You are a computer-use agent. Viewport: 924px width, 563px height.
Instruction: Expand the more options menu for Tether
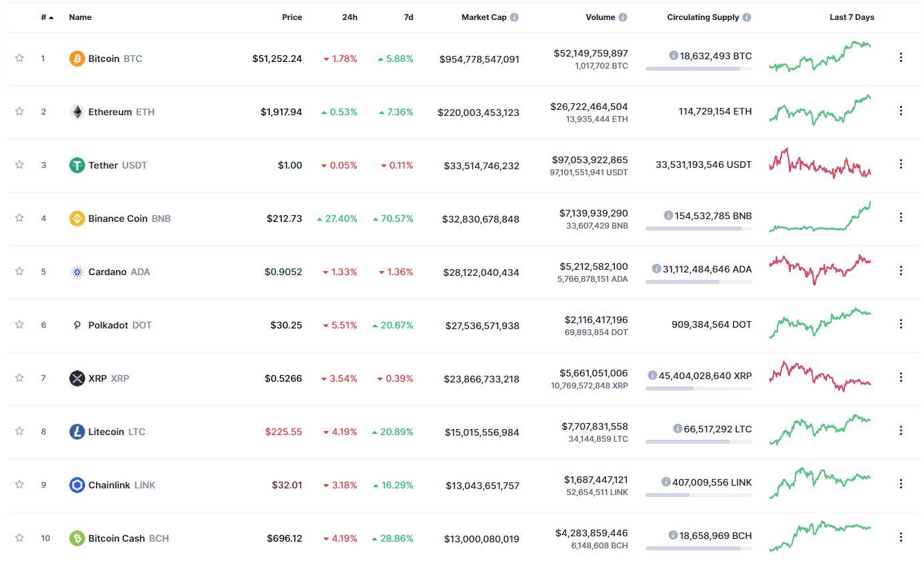point(901,165)
